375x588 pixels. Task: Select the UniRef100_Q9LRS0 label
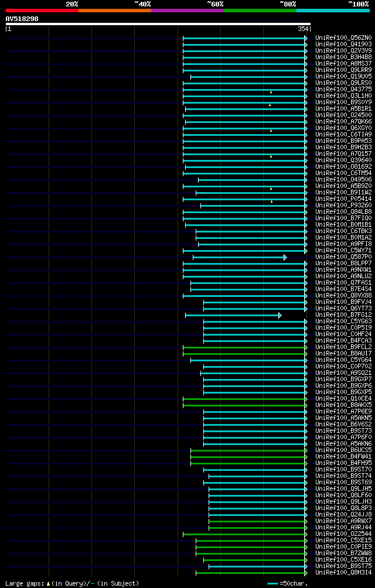pyautogui.click(x=343, y=83)
